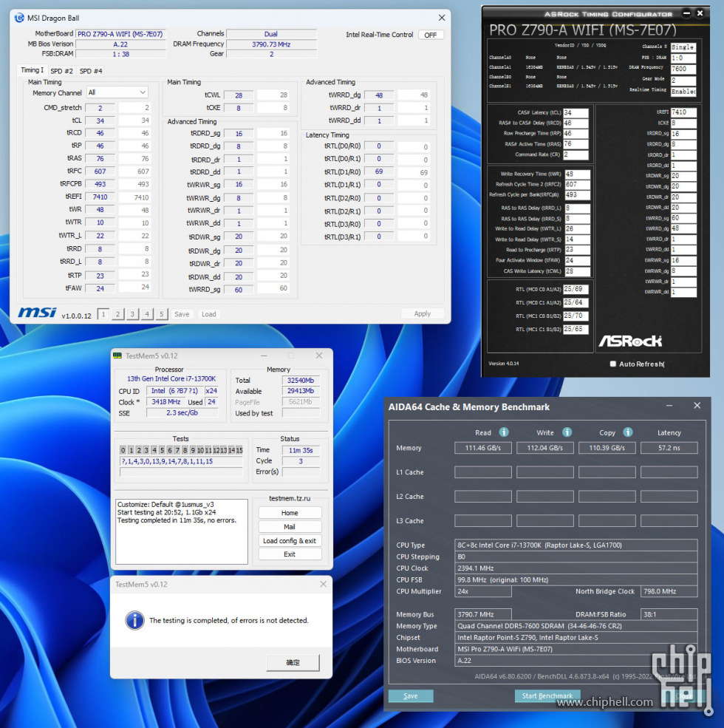
Task: Click Start Benchmark in AIDA64
Action: point(547,696)
